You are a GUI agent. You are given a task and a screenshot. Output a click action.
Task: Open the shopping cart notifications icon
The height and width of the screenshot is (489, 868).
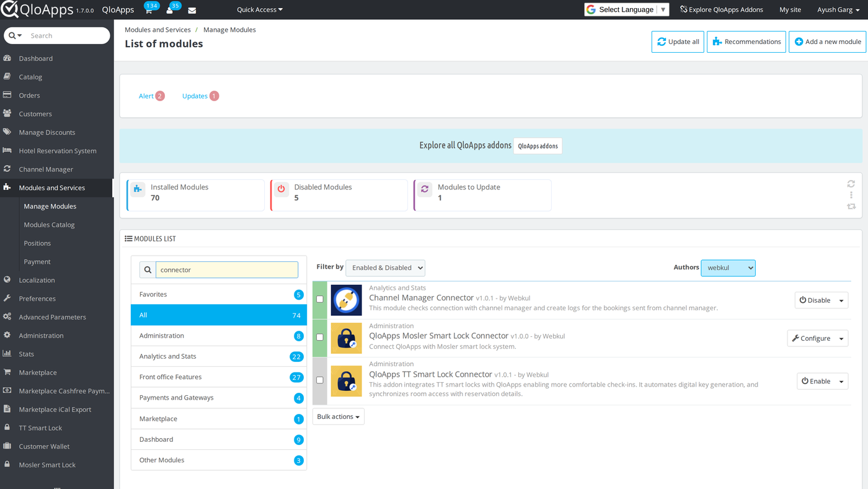(x=148, y=11)
